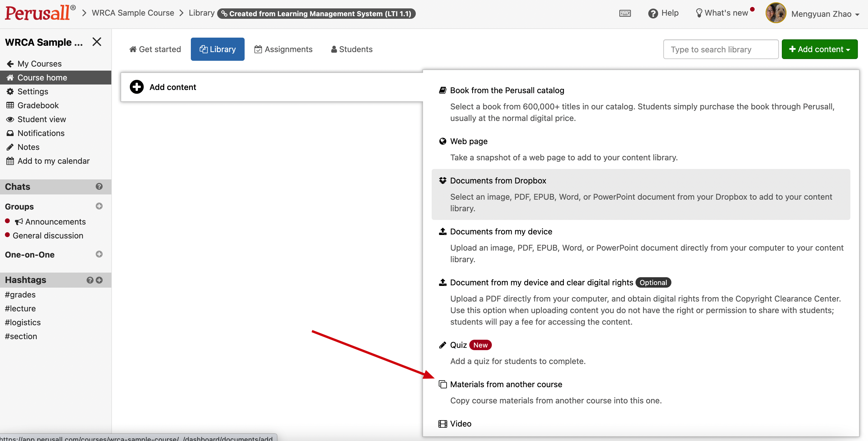The width and height of the screenshot is (868, 441).
Task: Click the upload icon for Documents from my device
Action: click(x=442, y=231)
